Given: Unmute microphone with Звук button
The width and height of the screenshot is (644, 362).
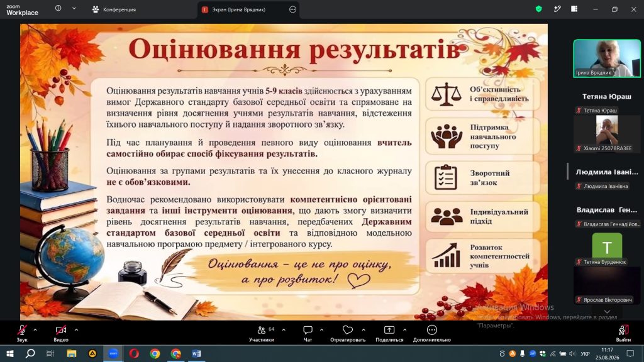Looking at the screenshot, I should coord(22,333).
